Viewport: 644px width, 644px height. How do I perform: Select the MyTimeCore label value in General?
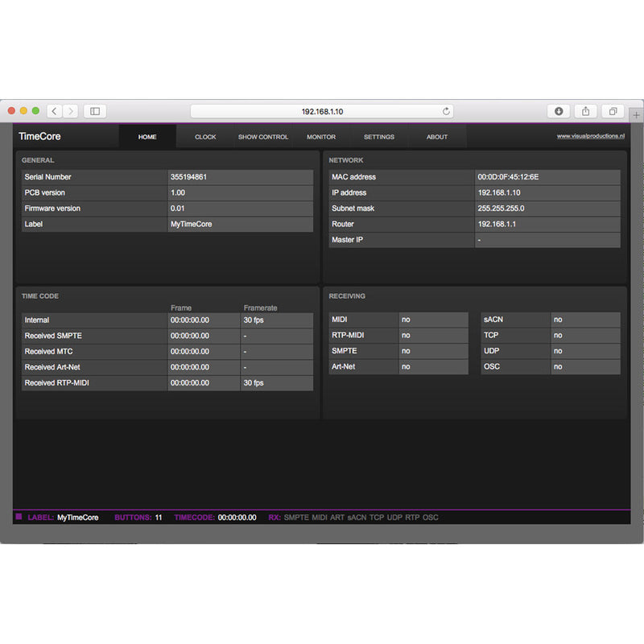(x=191, y=225)
